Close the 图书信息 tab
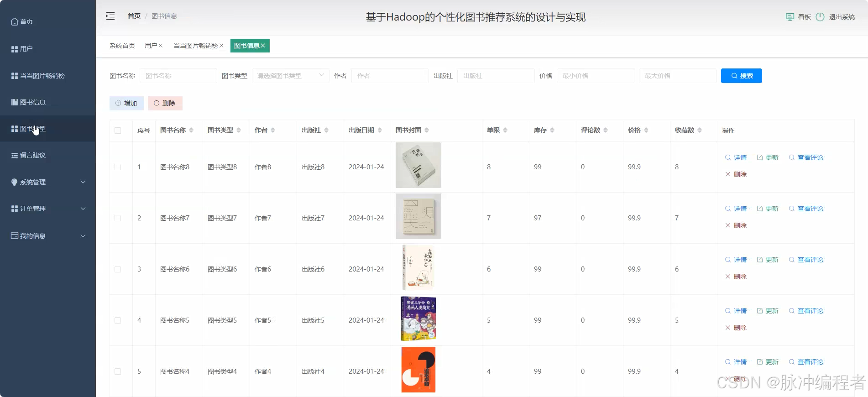Viewport: 868px width, 397px height. [x=263, y=46]
